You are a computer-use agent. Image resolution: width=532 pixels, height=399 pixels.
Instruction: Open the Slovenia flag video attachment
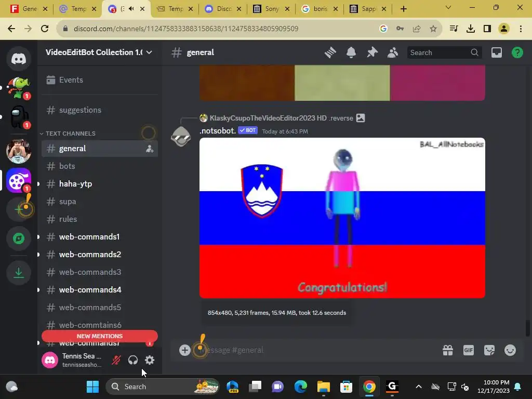[x=342, y=218]
